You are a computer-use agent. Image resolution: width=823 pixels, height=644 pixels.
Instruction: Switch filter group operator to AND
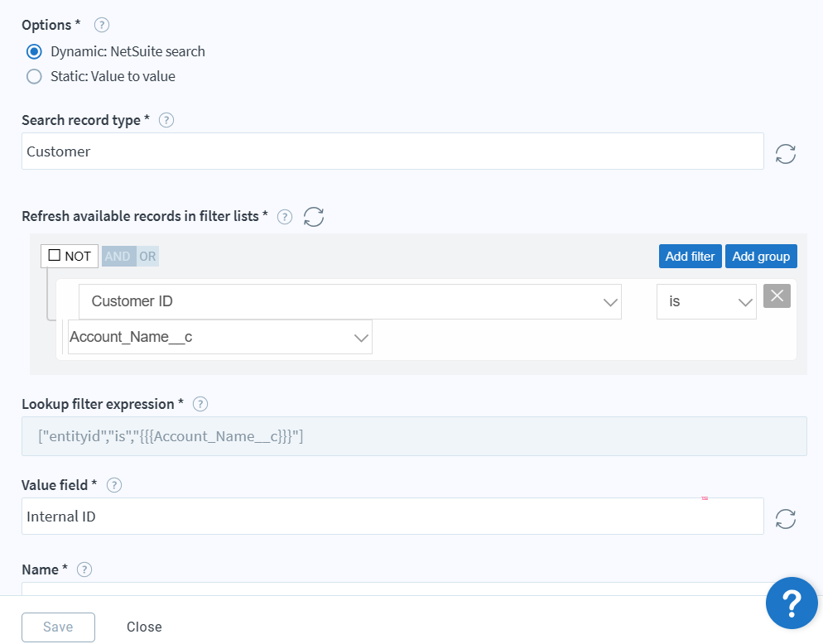(x=118, y=257)
